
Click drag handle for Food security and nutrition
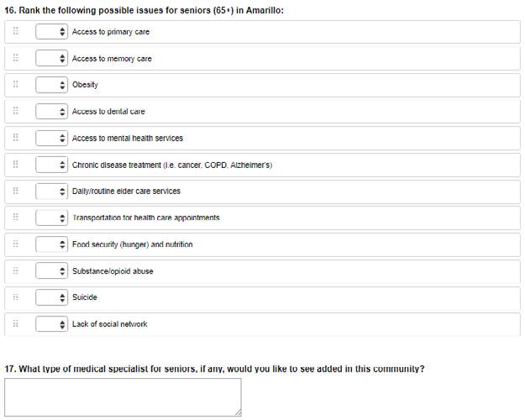pyautogui.click(x=16, y=244)
